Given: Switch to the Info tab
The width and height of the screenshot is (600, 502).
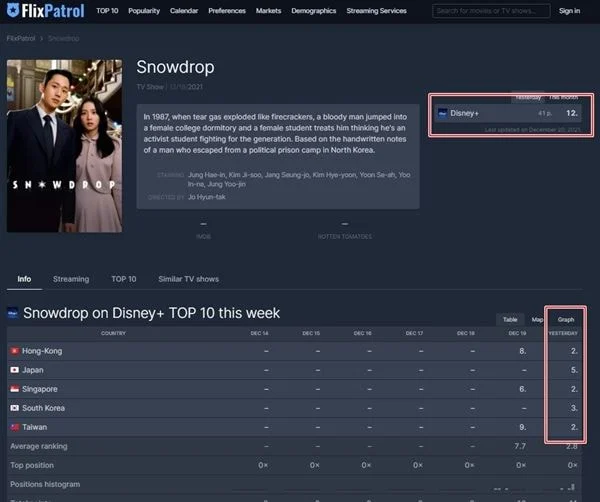Looking at the screenshot, I should click(x=24, y=279).
